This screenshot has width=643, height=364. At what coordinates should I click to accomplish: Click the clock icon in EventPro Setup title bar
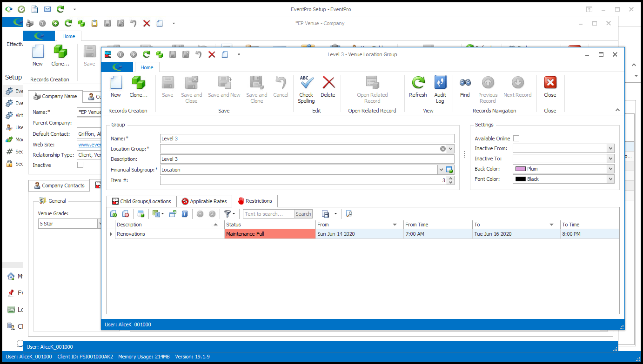21,9
